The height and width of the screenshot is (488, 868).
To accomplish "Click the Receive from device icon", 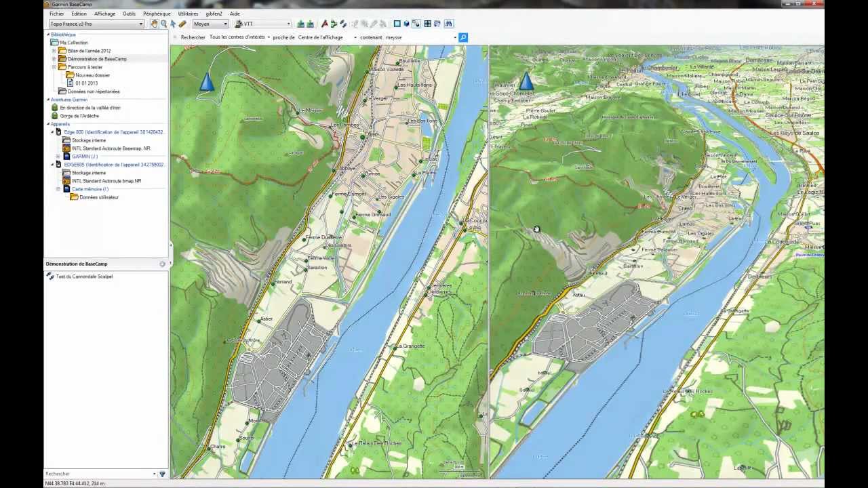I will click(311, 24).
